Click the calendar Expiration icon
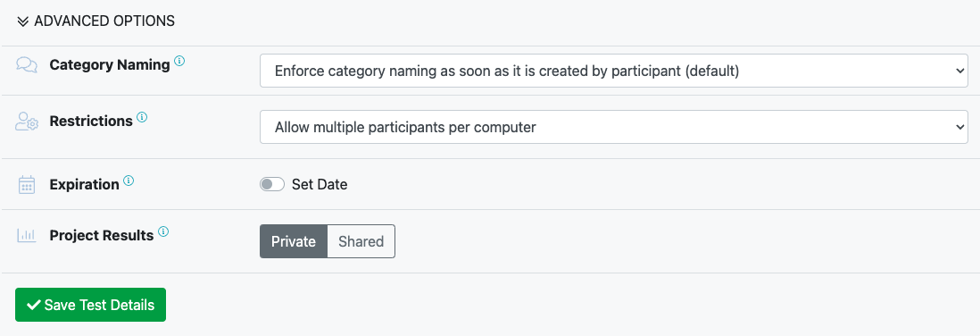Screen dimensions: 980x336 (26, 185)
